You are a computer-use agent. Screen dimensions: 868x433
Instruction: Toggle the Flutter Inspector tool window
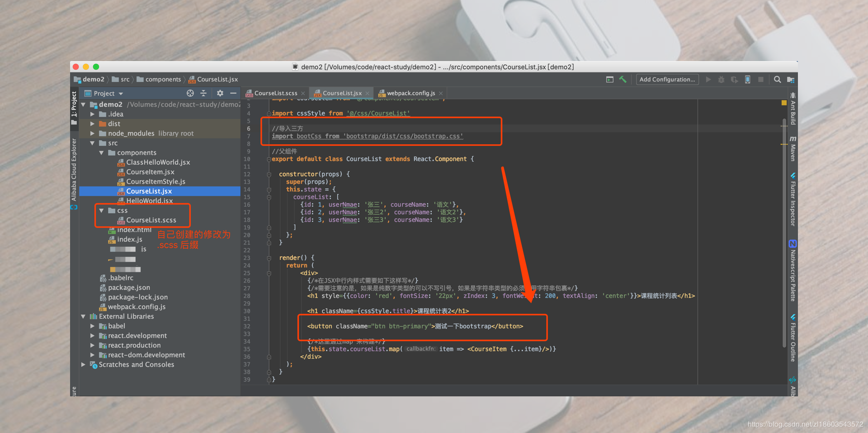[x=793, y=200]
